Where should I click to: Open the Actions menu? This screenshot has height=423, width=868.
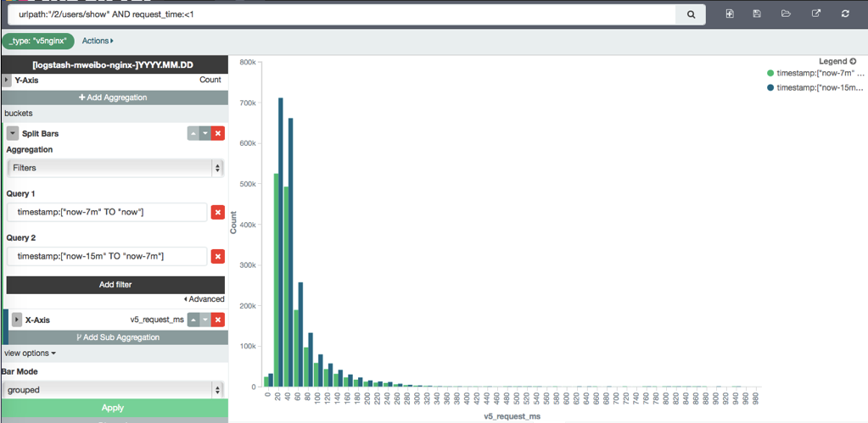(98, 41)
